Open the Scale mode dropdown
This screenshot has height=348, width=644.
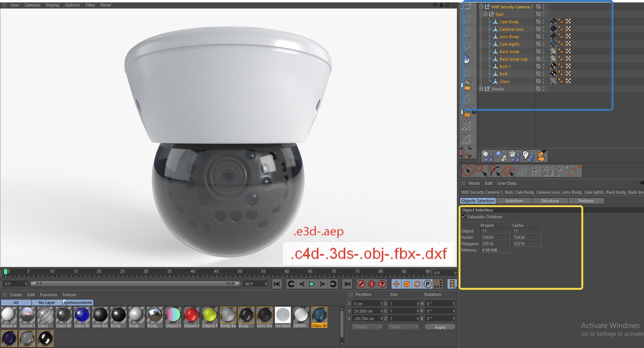point(404,327)
